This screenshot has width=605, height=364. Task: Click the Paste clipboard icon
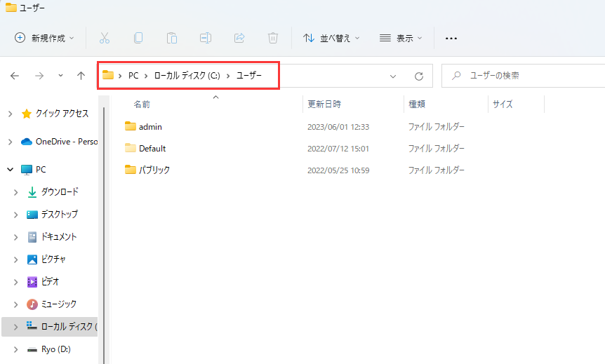coord(172,38)
